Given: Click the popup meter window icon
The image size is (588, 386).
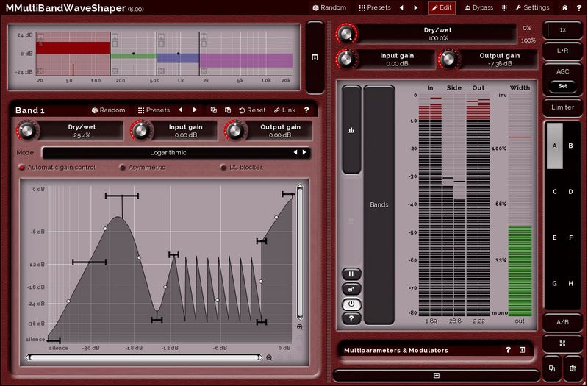Looking at the screenshot, I should [x=351, y=289].
